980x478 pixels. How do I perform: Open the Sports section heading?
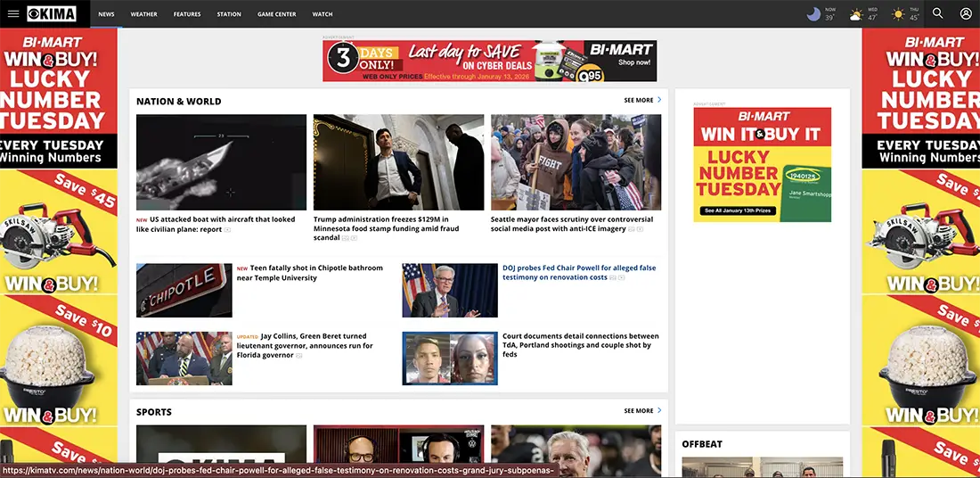point(154,412)
